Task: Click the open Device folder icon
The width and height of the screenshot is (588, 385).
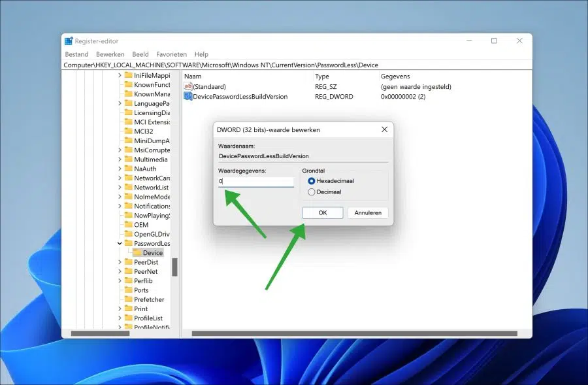Action: pyautogui.click(x=137, y=252)
